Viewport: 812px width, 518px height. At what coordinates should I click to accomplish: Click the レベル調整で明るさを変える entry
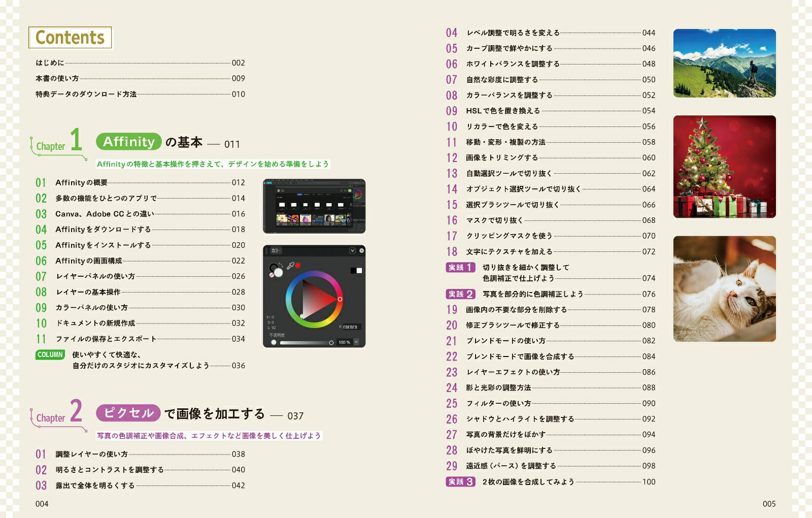[551, 33]
